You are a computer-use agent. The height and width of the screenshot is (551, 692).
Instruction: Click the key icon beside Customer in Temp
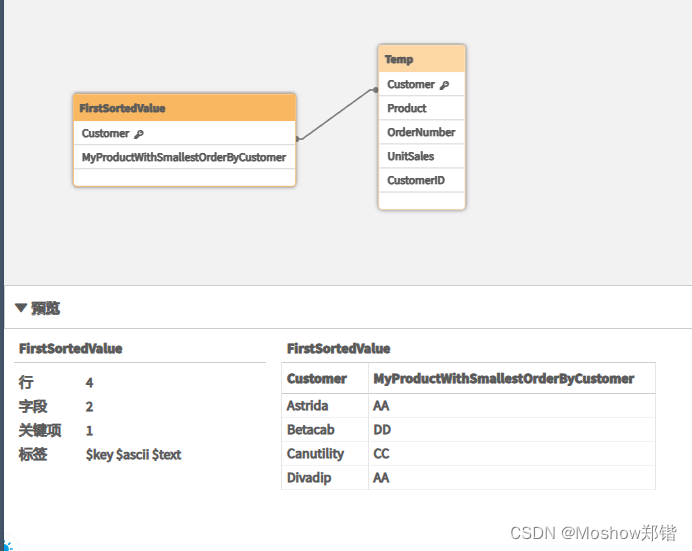(x=444, y=85)
